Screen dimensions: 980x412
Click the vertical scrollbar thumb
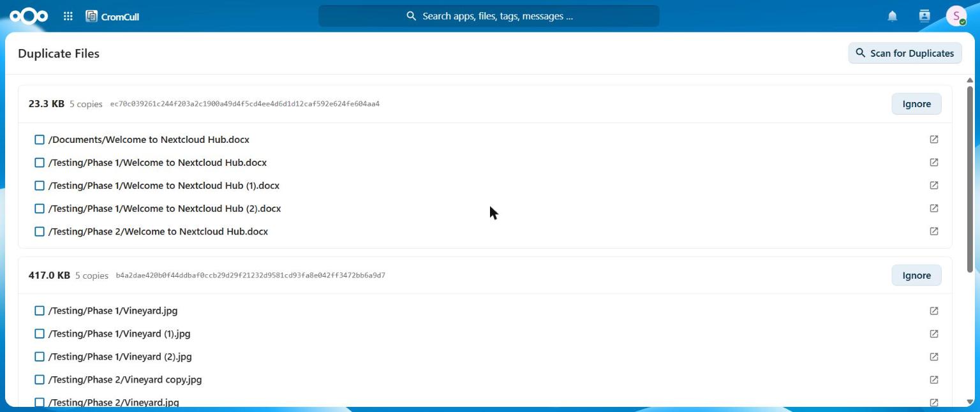point(970,180)
